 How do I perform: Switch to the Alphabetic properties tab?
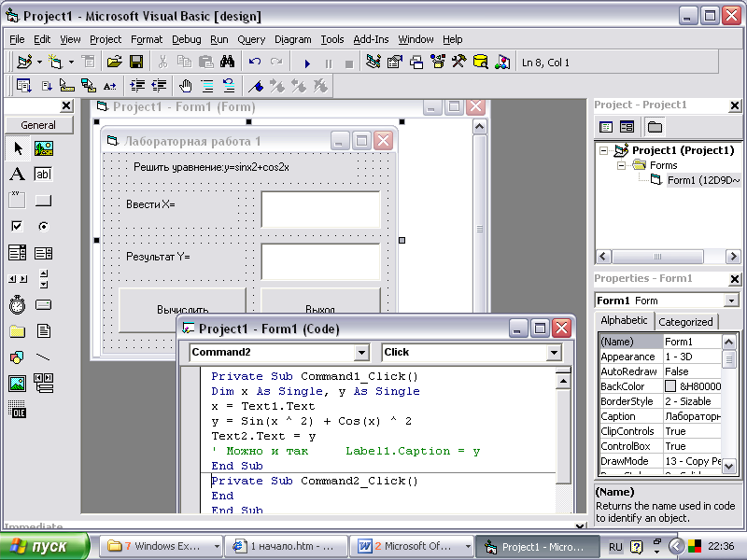coord(624,320)
